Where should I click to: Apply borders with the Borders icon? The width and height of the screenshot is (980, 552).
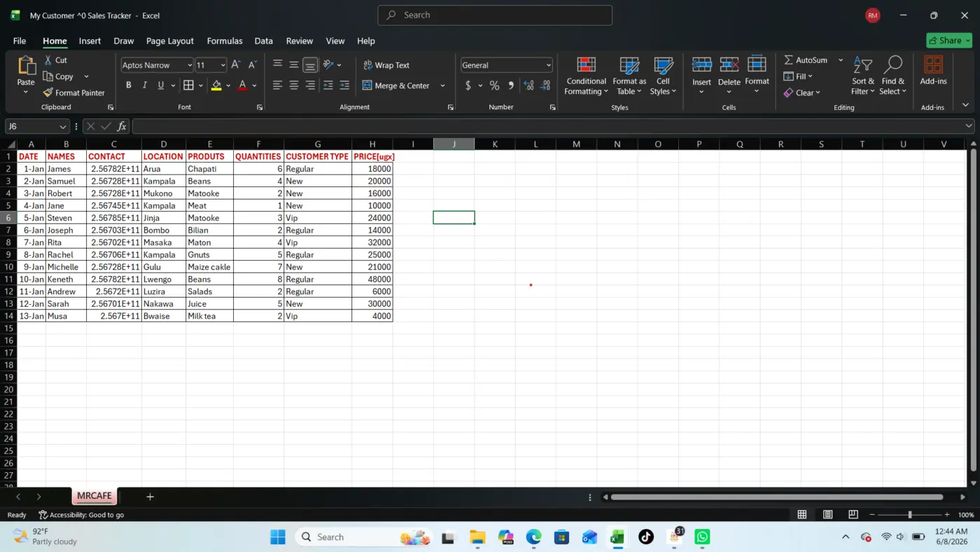[x=188, y=85]
